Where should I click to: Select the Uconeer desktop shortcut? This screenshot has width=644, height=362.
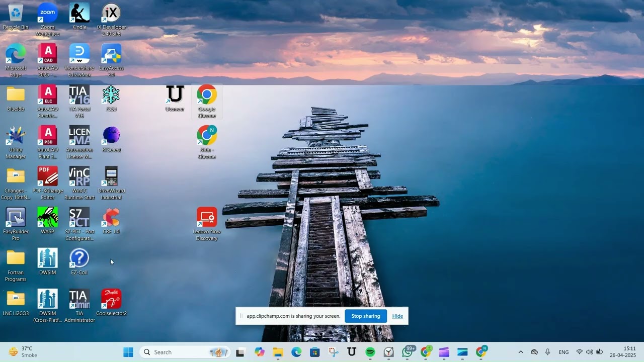175,99
